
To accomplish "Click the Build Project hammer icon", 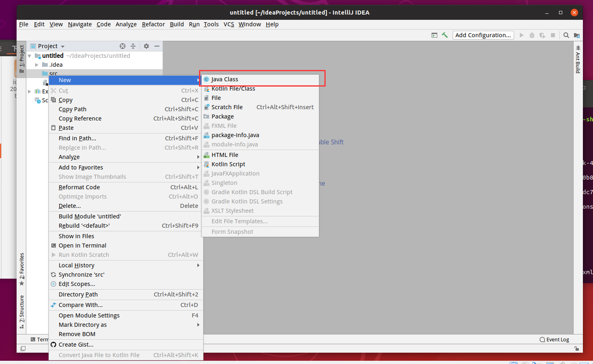I will pos(445,35).
